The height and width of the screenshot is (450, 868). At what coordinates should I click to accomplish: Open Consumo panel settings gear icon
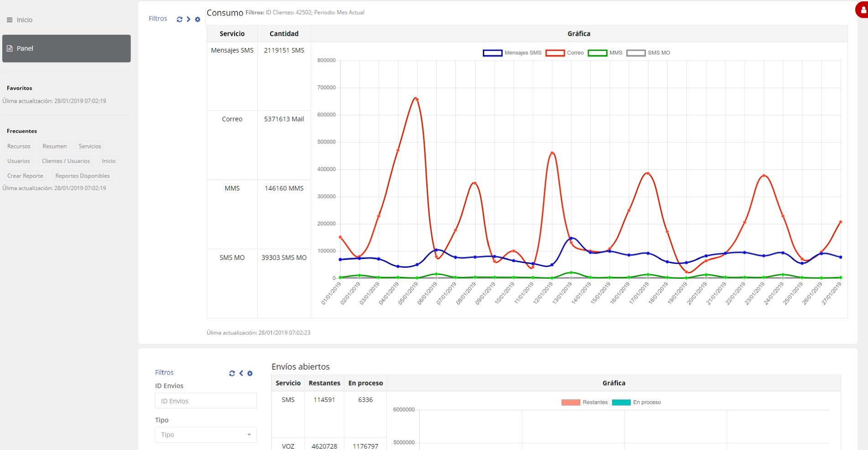pos(198,19)
